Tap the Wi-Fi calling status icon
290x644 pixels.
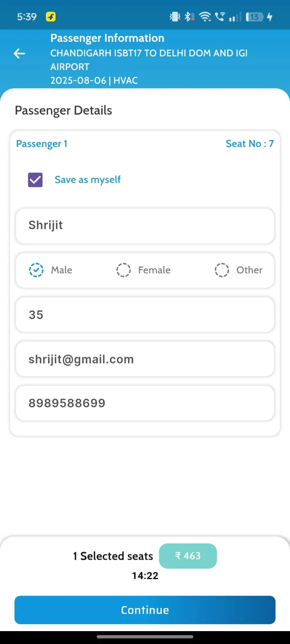(220, 17)
